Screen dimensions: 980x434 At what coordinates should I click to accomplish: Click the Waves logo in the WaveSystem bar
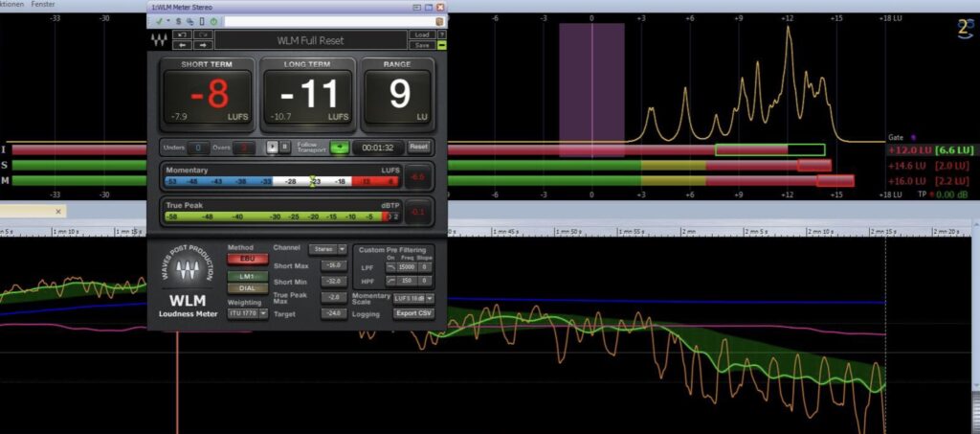point(159,40)
